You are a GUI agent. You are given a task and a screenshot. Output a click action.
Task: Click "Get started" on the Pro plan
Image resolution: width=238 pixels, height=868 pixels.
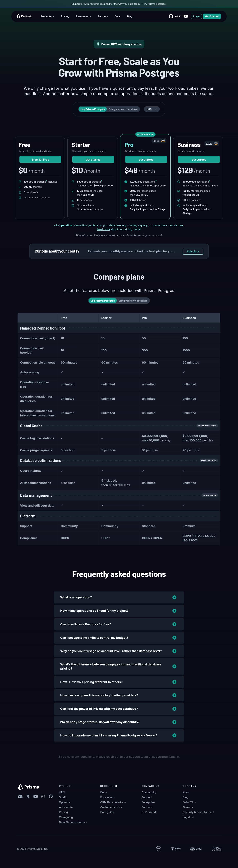pos(146,160)
